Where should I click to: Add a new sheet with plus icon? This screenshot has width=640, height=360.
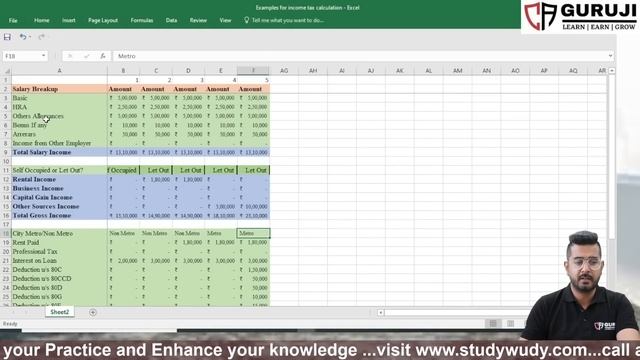pyautogui.click(x=93, y=312)
